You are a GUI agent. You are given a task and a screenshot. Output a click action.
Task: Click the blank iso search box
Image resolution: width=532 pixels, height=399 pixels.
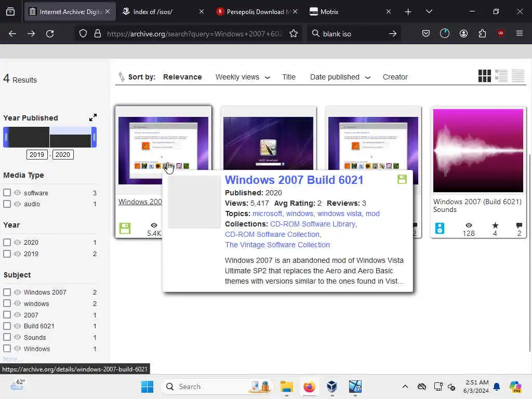coord(353,34)
